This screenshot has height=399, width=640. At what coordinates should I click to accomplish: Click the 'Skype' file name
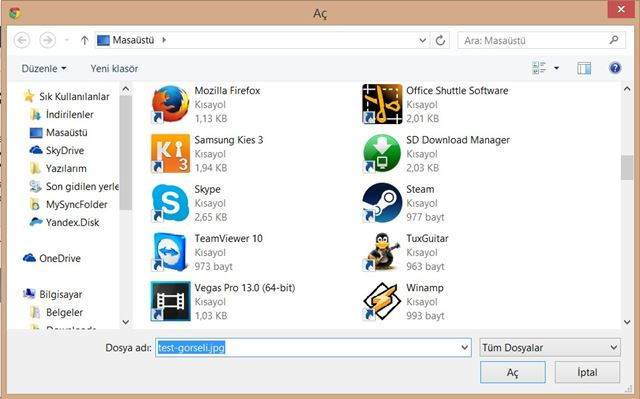(x=207, y=189)
